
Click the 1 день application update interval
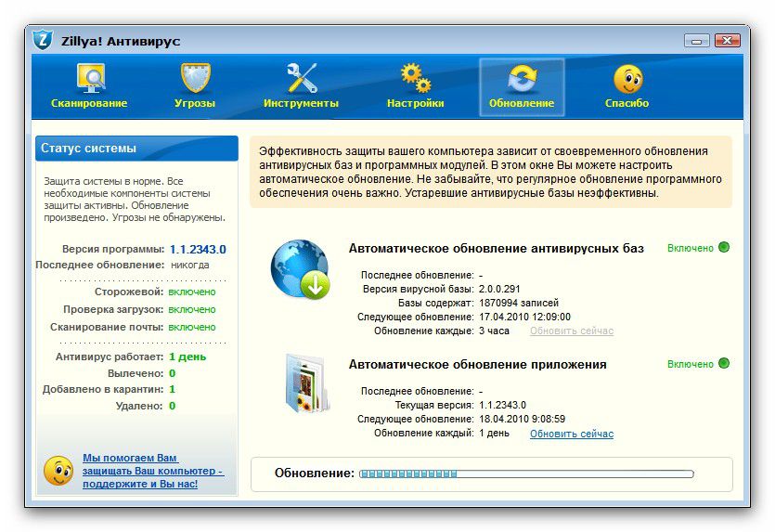click(494, 433)
